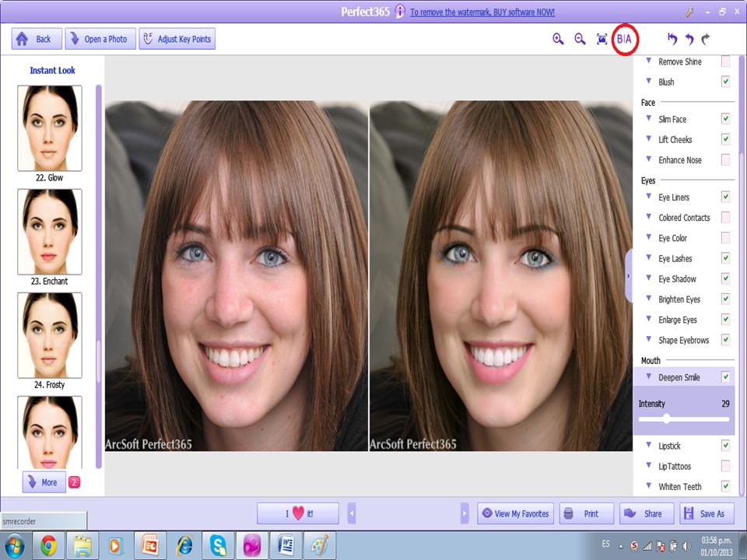Open PowerPoint from the taskbar
The image size is (747, 560).
pos(149,545)
